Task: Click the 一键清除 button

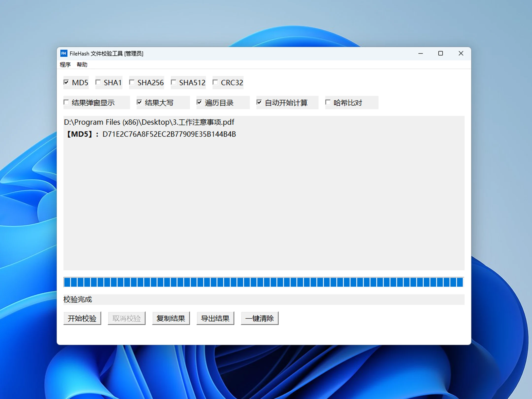Action: click(x=260, y=318)
